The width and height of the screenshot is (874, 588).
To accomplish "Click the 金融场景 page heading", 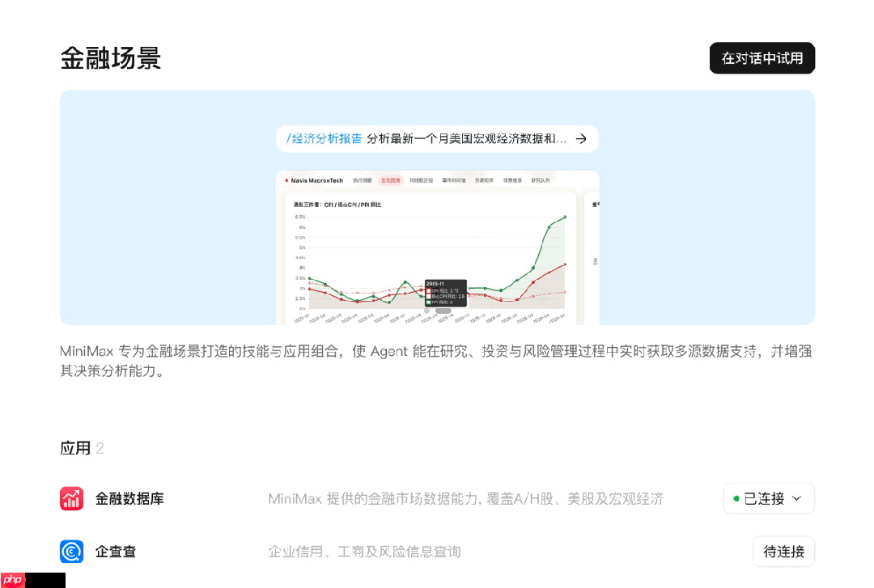I will (110, 58).
